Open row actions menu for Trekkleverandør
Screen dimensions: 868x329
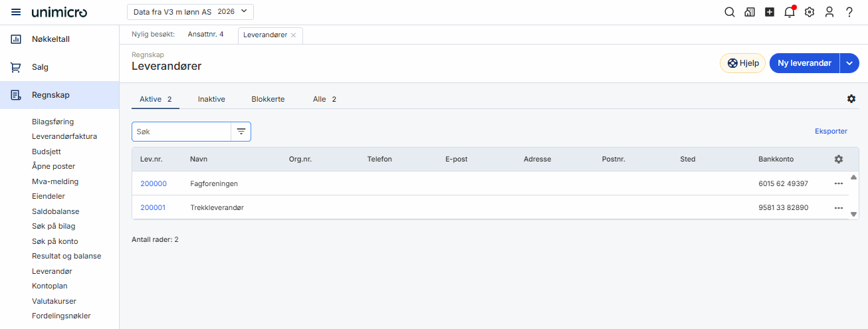click(839, 208)
